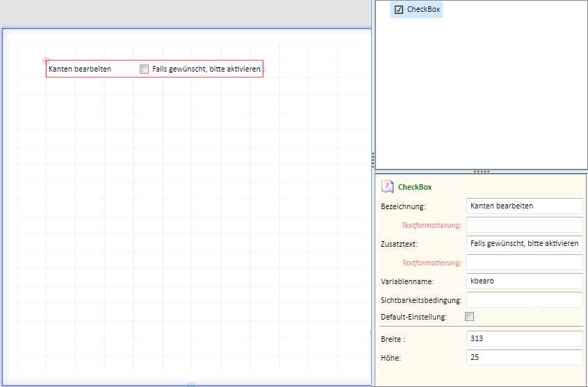This screenshot has height=387, width=588.
Task: Click the right-edge resize handle of the checkbox widget
Action: 263,69
